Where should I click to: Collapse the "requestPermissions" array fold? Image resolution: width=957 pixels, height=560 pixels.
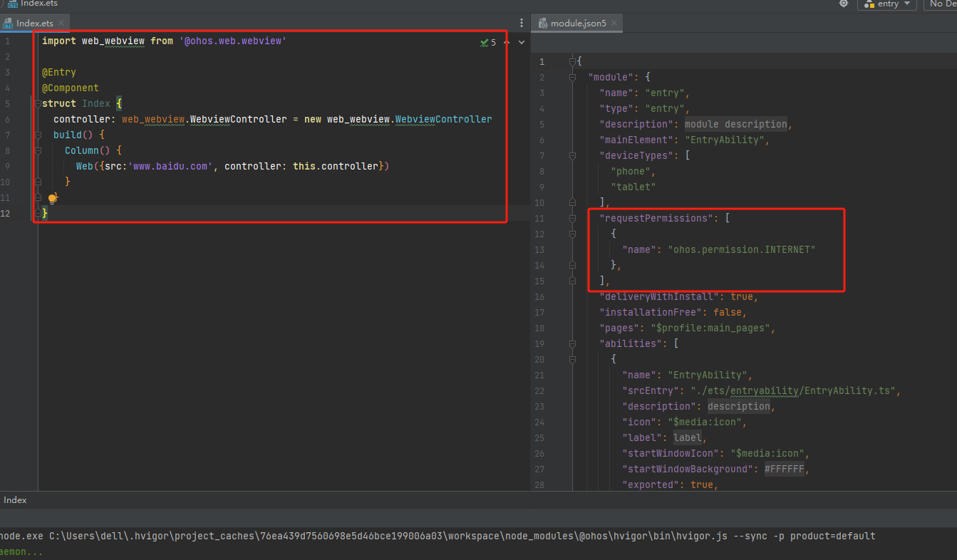tap(572, 219)
